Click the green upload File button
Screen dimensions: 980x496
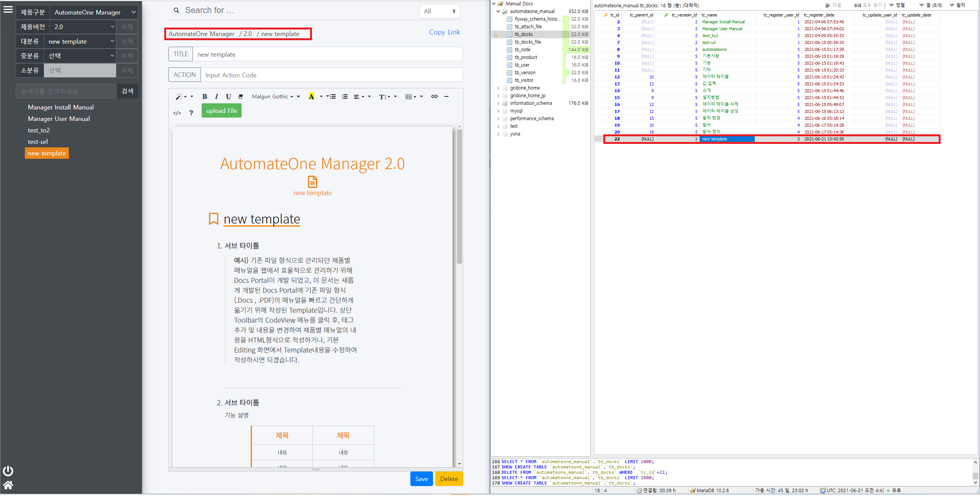point(221,111)
